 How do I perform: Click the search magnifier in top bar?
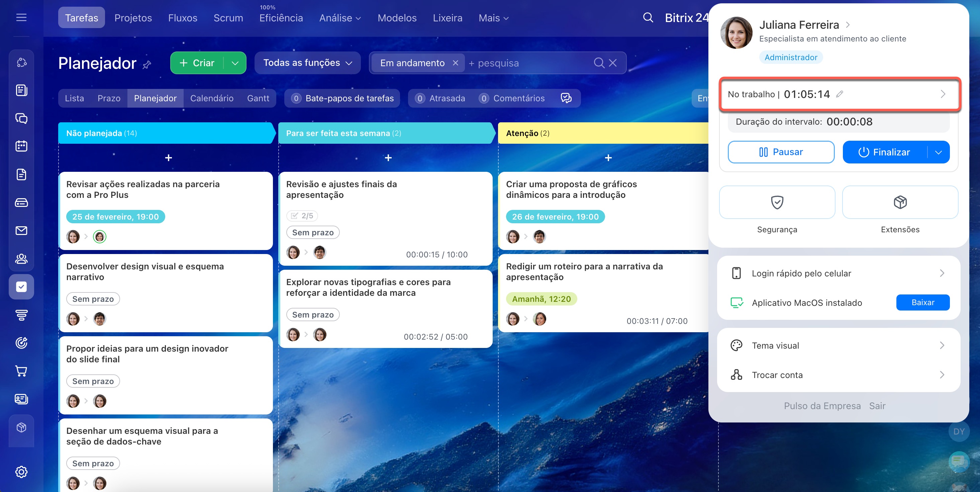point(648,17)
